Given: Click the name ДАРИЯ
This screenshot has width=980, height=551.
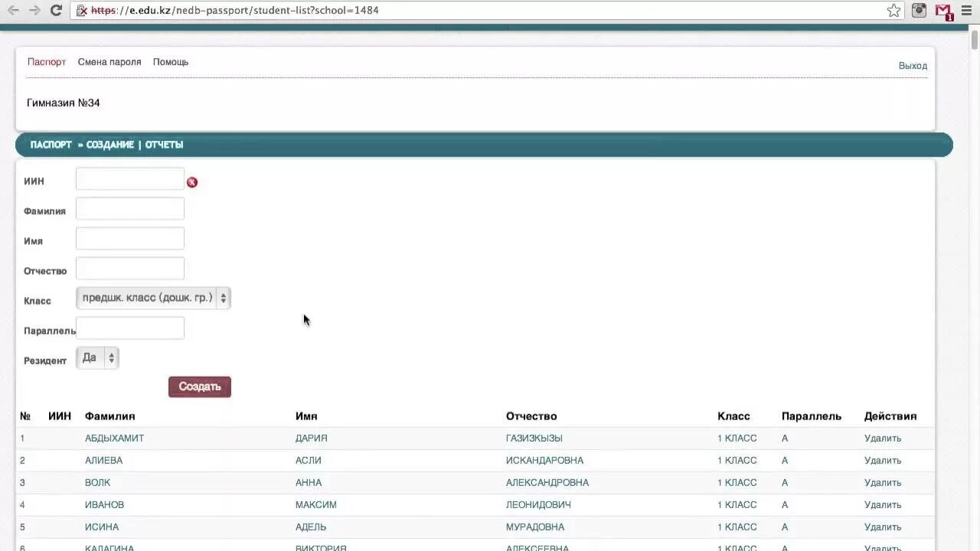Looking at the screenshot, I should pos(312,439).
